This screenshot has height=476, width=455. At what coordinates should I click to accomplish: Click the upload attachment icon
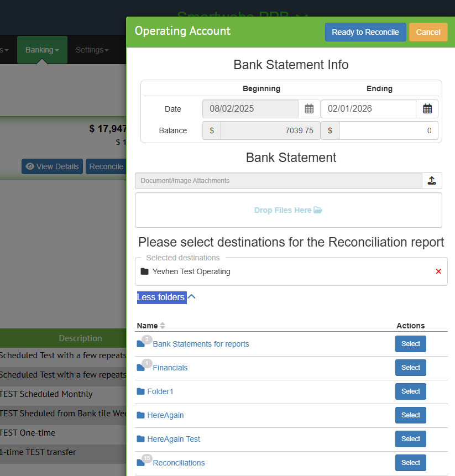coord(432,181)
